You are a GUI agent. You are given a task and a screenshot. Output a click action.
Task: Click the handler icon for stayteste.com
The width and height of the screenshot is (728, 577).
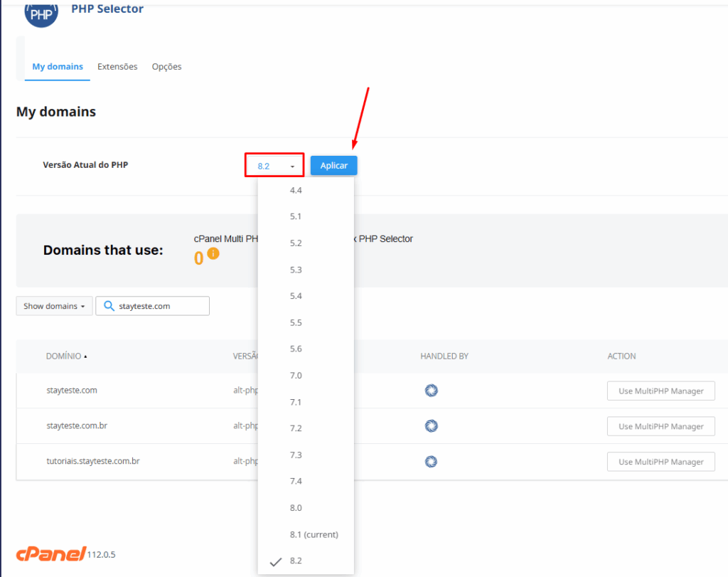(431, 391)
